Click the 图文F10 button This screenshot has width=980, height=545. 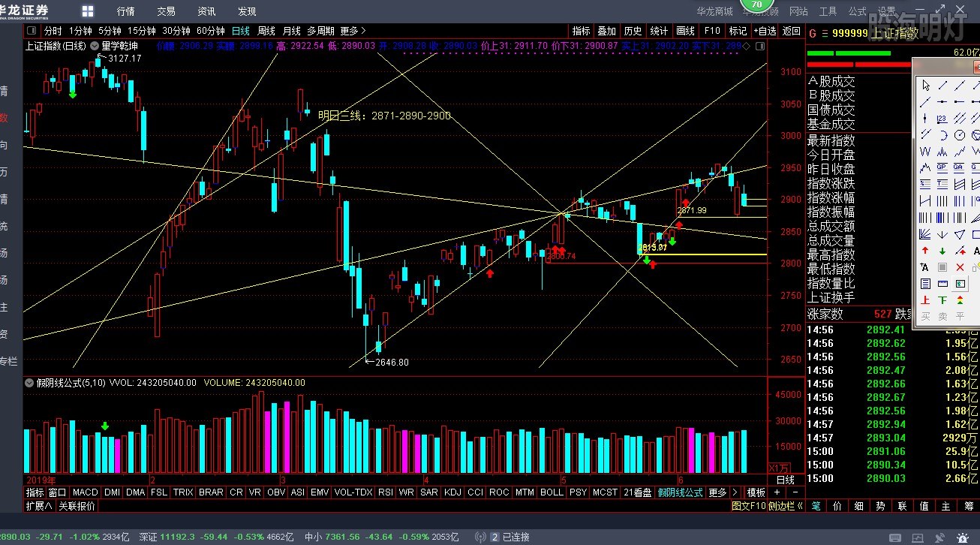[749, 506]
